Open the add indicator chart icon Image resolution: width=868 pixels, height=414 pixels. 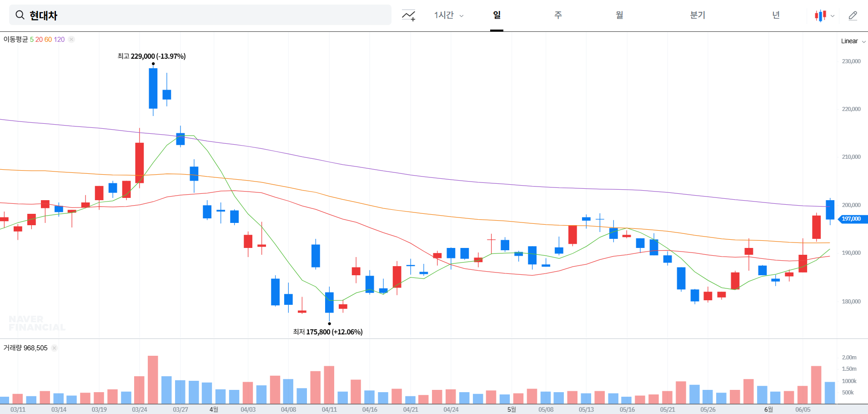pos(408,15)
